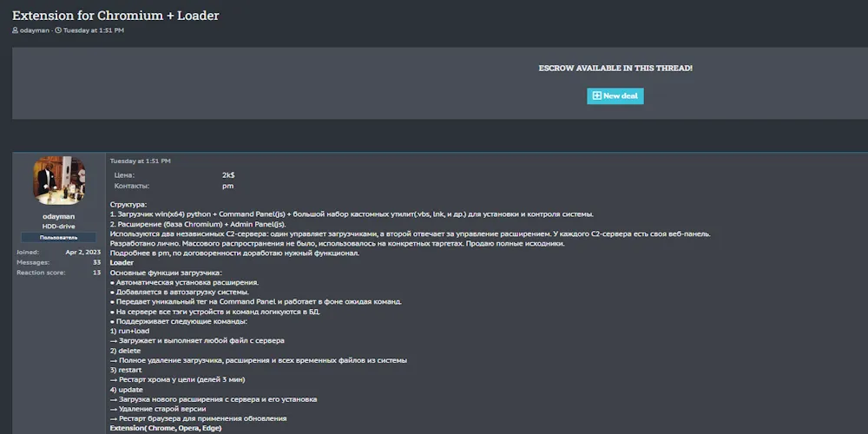The width and height of the screenshot is (868, 434).
Task: Click 'Автоматическая установка расширения' bullet
Action: click(184, 282)
